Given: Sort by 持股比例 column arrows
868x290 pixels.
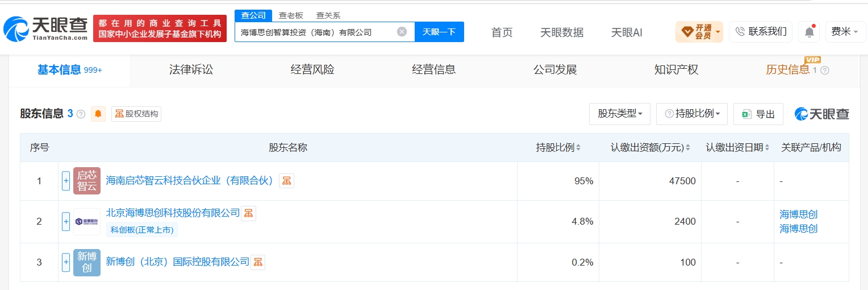Looking at the screenshot, I should (x=578, y=148).
